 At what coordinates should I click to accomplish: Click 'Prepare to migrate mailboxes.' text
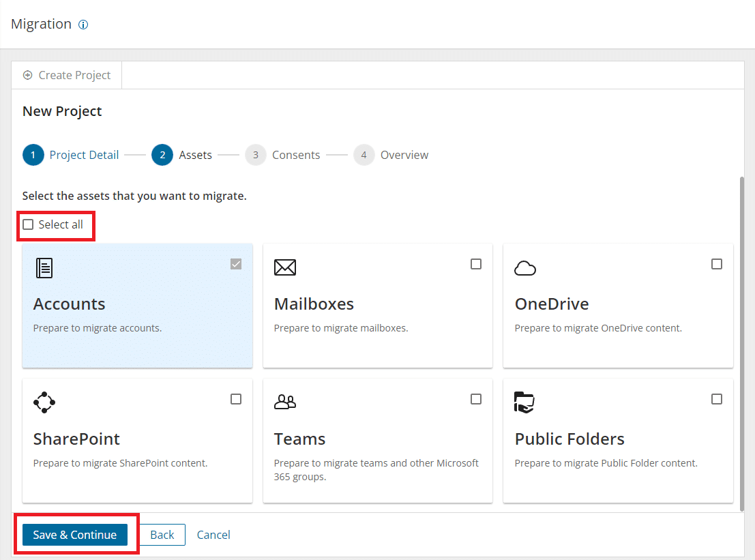point(341,328)
